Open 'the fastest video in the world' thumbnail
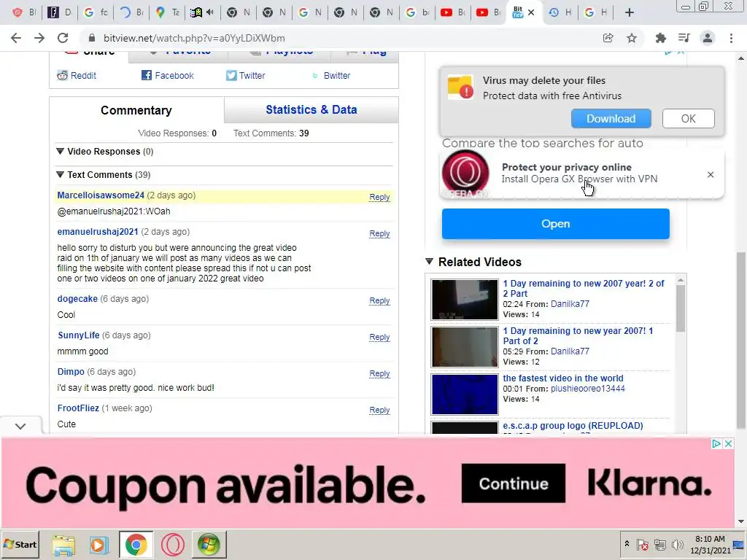 pos(465,394)
